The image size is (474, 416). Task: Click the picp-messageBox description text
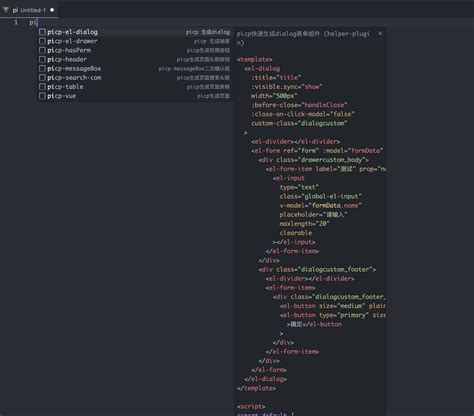point(194,68)
